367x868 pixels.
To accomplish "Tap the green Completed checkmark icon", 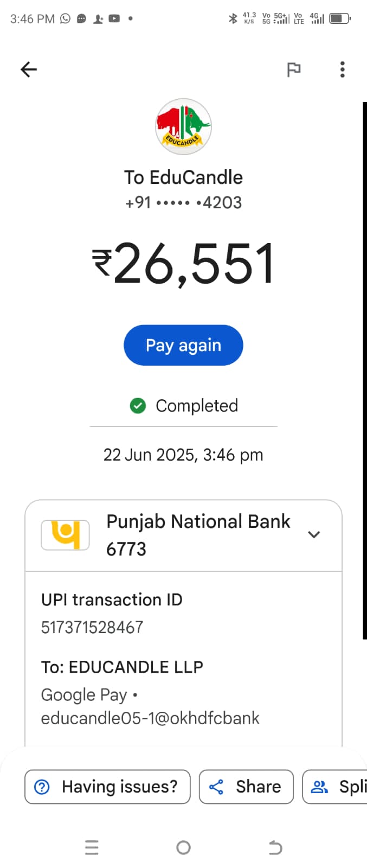I will [138, 405].
